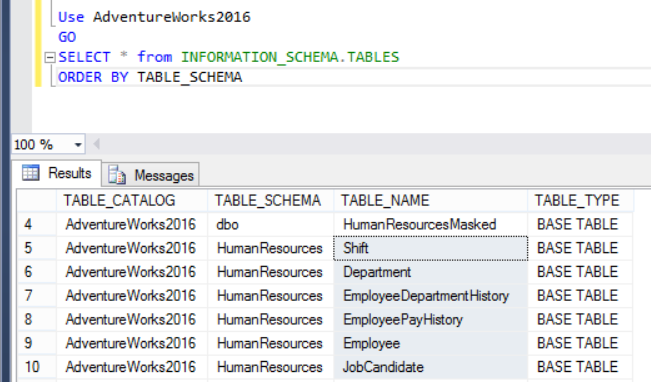Viewport: 651px width, 382px height.
Task: Select the TABLE_NAME column header
Action: 431,201
